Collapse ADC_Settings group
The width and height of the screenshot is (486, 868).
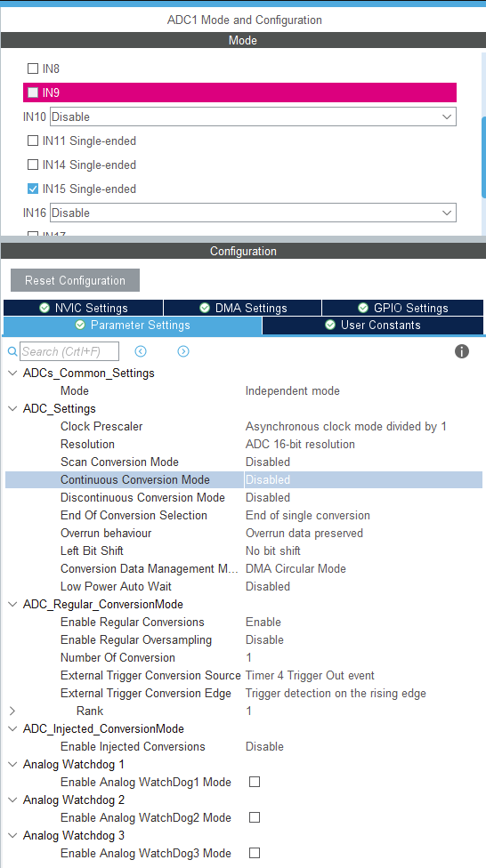pos(12,408)
